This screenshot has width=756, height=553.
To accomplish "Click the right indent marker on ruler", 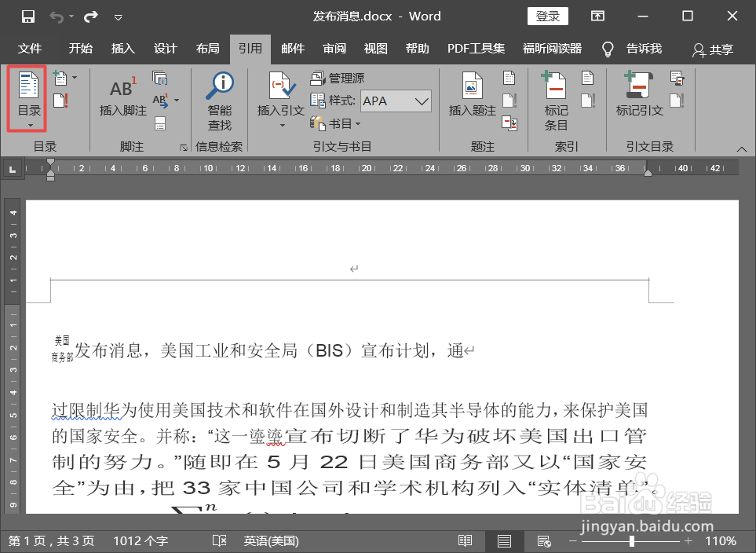I will [648, 172].
